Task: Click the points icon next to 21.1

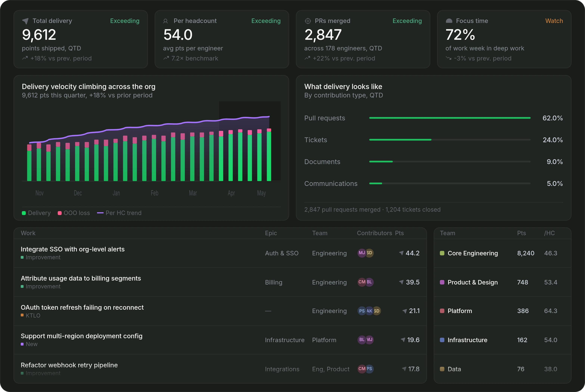Action: click(x=404, y=311)
